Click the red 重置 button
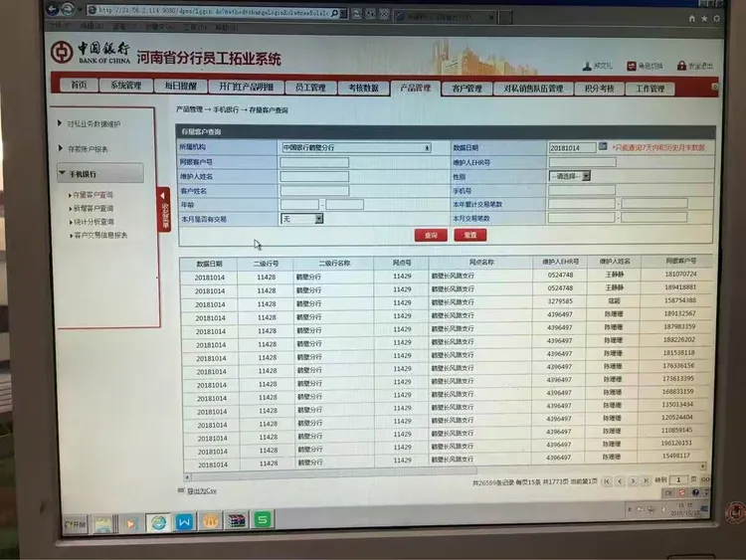 pyautogui.click(x=470, y=235)
